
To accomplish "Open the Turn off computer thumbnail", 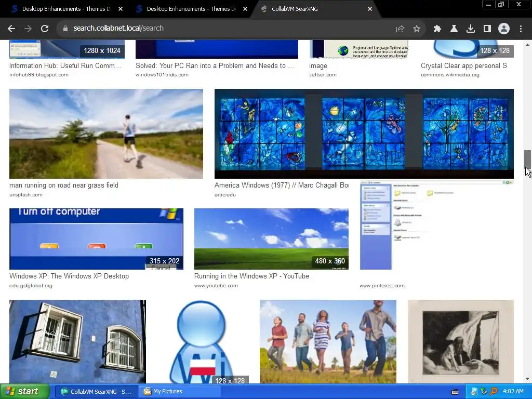I will coord(96,239).
